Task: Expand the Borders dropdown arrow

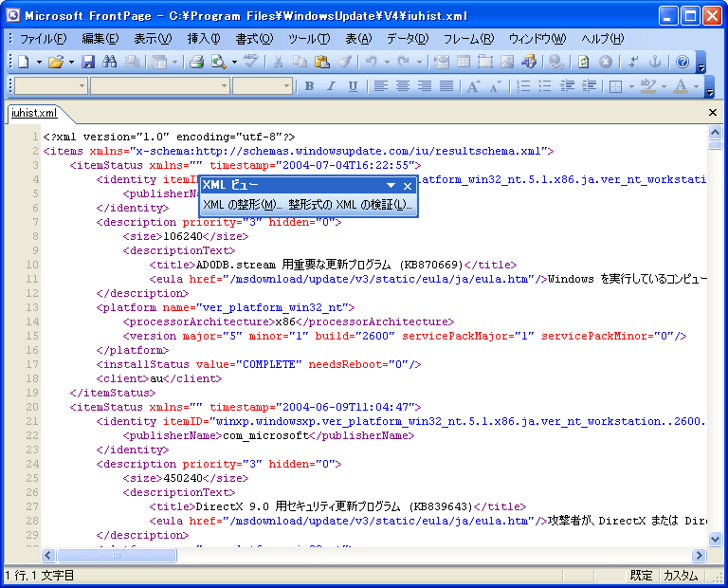Action: pos(631,86)
